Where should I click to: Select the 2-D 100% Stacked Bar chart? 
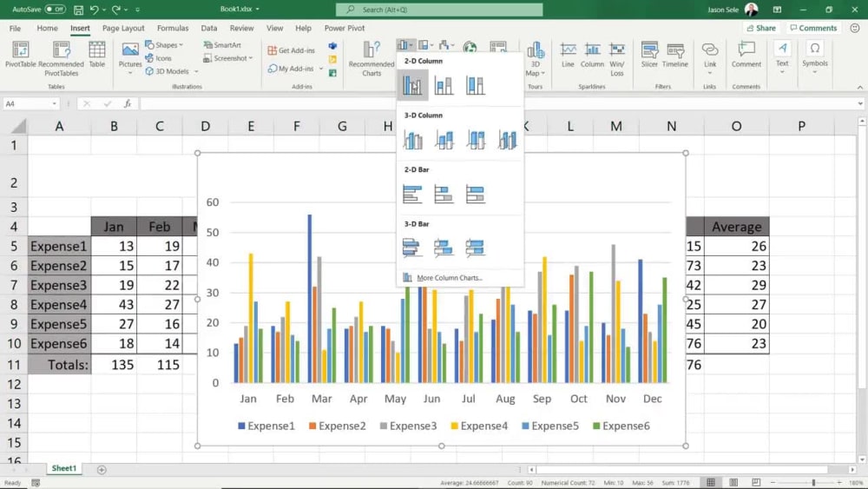[x=476, y=194]
